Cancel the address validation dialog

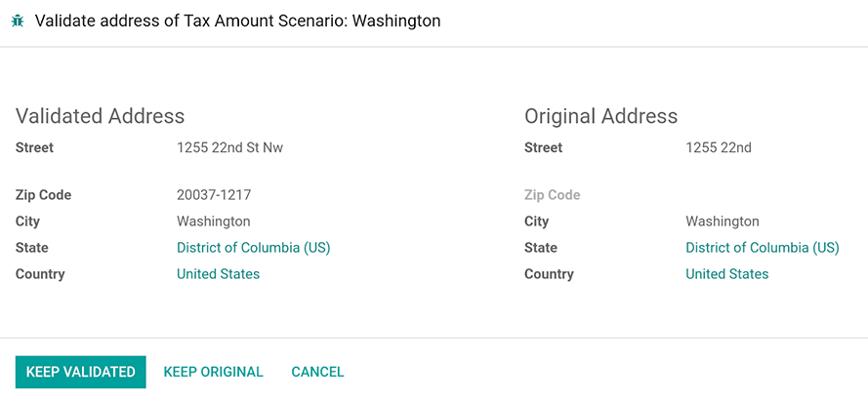(x=317, y=372)
